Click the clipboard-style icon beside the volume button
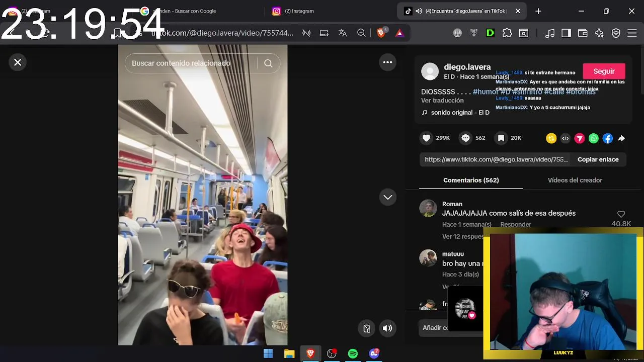Viewport: 644px width, 362px height. (x=367, y=328)
